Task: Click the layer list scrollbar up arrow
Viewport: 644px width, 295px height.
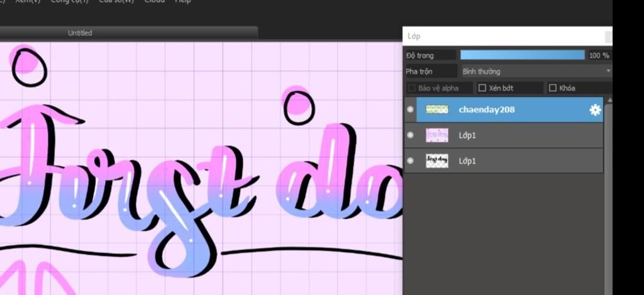Action: tap(609, 100)
